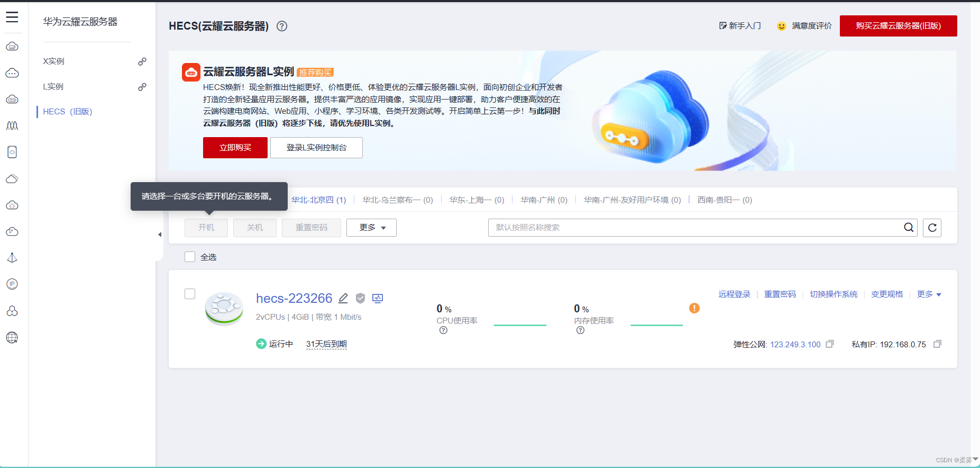Click the first cloud service icon below the hamburger menu
Image resolution: width=980 pixels, height=468 pixels.
[x=12, y=47]
